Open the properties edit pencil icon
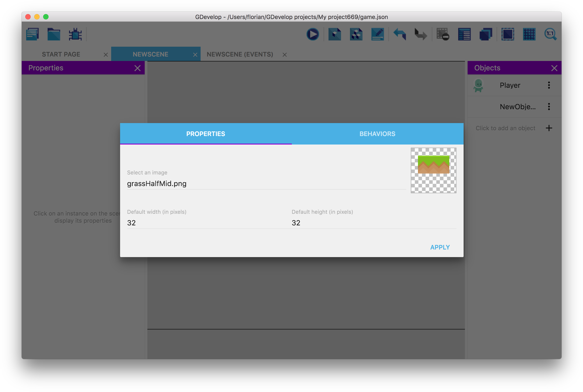Viewport: 583px width, 392px height. pyautogui.click(x=377, y=34)
